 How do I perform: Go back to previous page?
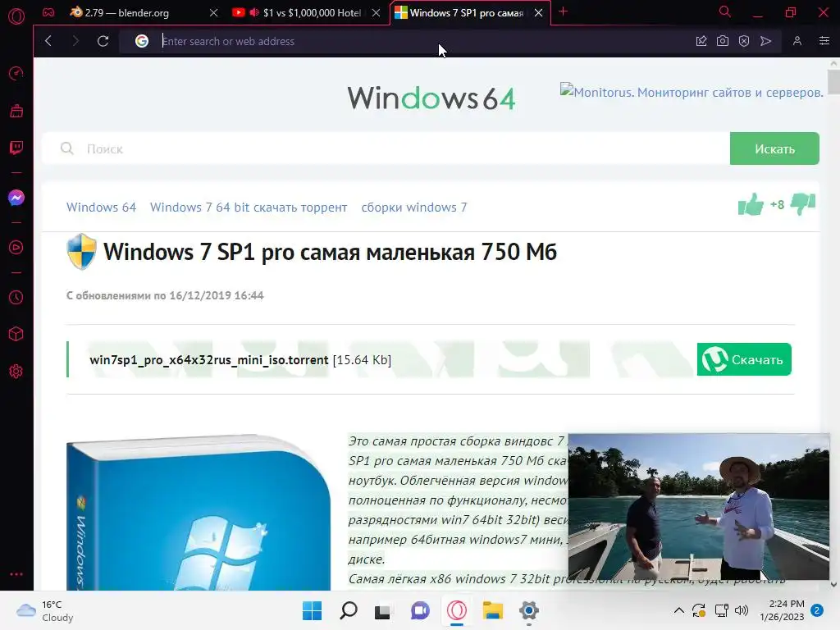pos(48,41)
